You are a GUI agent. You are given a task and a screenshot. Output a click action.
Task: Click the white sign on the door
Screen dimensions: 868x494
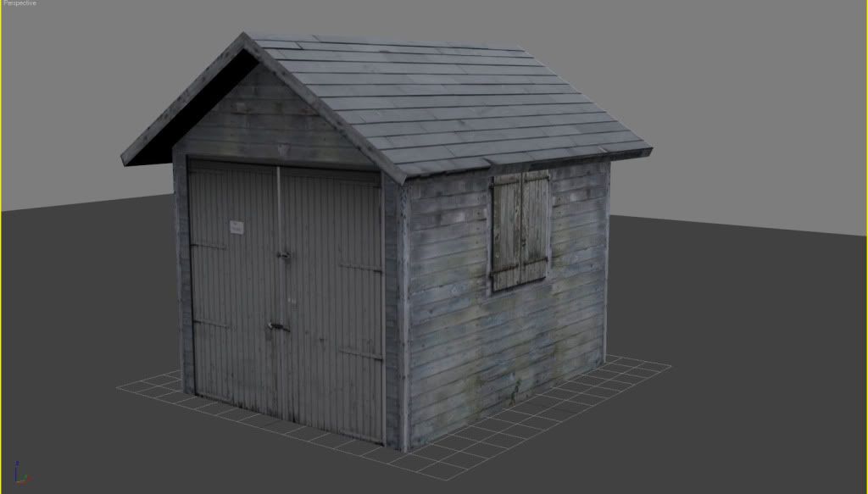[x=237, y=226]
